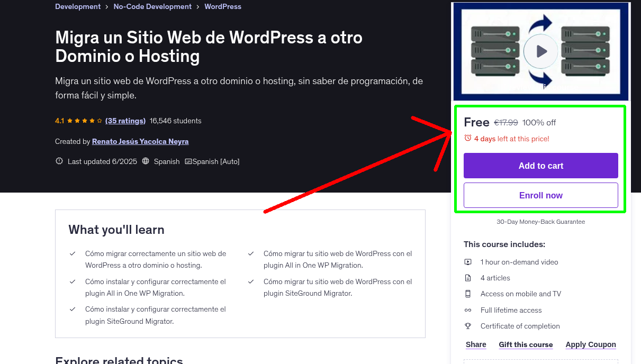Open the WordPress breadcrumb category
641x364 pixels.
[x=222, y=6]
